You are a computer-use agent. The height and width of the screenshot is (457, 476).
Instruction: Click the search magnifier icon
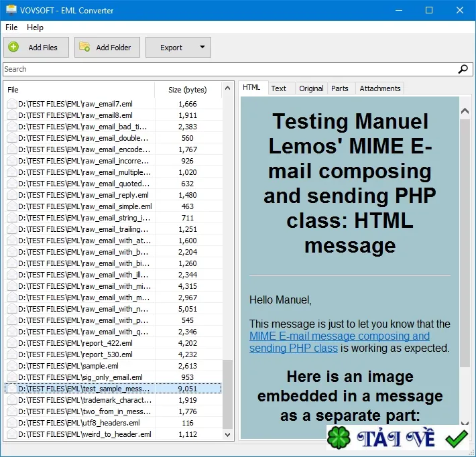click(x=463, y=69)
